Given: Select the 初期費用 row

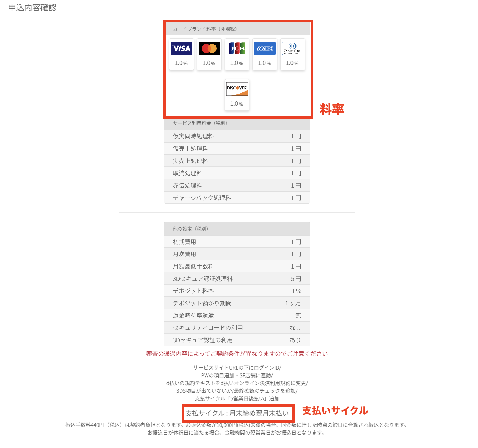Looking at the screenshot, I should coord(237,242).
